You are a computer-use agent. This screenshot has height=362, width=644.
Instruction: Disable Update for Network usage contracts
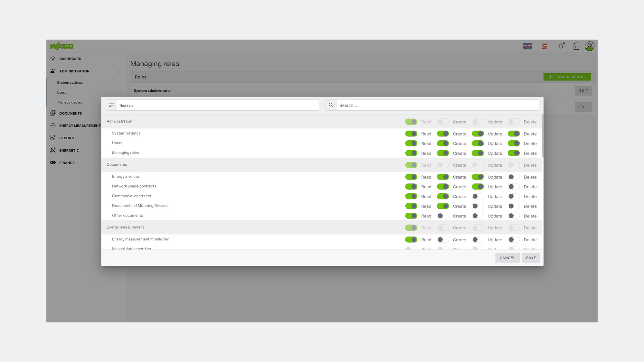478,187
